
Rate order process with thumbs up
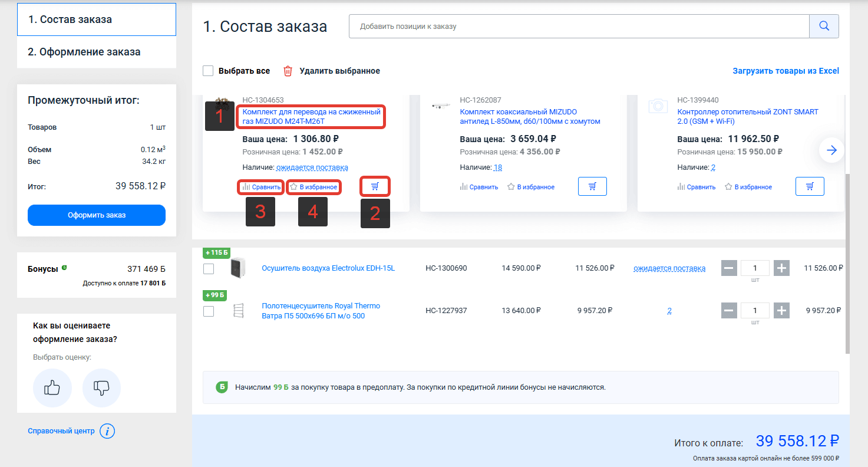(52, 387)
